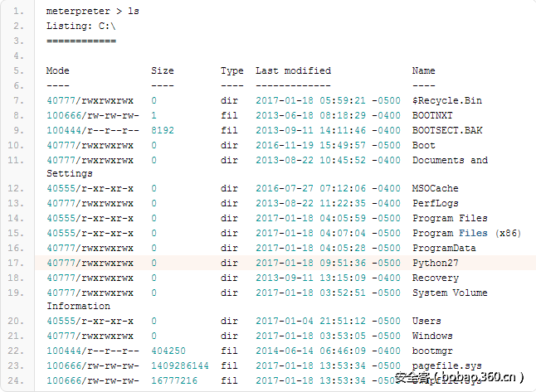Viewport: 536px width, 392px height.
Task: Click the timestamp '2016-11-19 15:49:57 -0500'
Action: (329, 146)
